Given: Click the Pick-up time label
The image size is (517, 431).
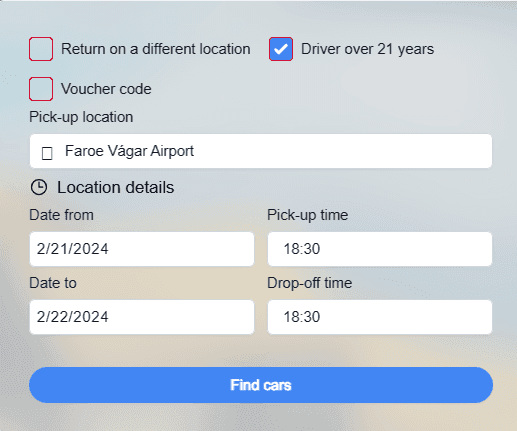Looking at the screenshot, I should pyautogui.click(x=307, y=215).
